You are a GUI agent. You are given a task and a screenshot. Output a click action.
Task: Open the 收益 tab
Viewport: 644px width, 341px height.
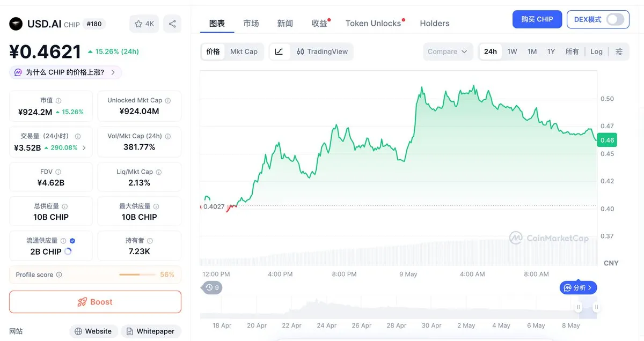point(320,23)
